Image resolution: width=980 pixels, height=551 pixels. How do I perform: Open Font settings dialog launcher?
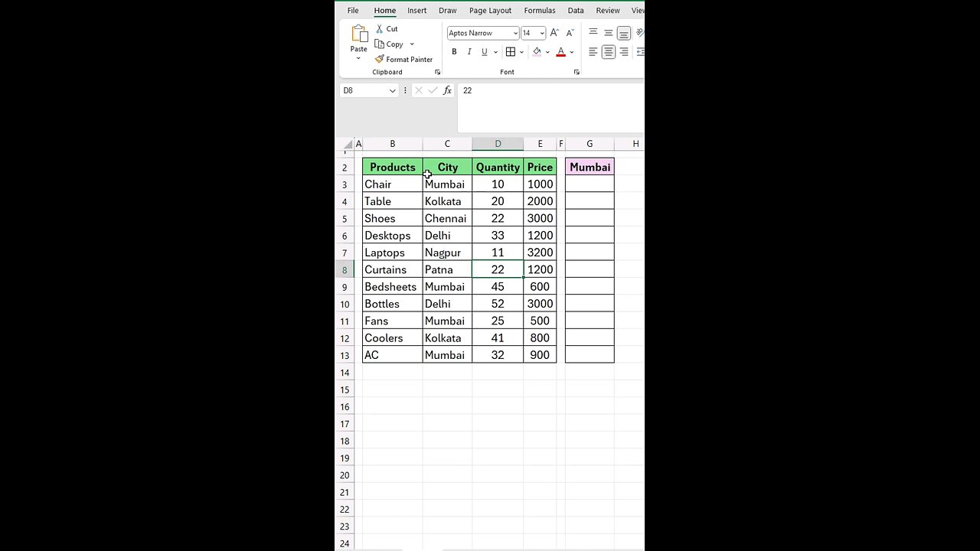(x=577, y=72)
